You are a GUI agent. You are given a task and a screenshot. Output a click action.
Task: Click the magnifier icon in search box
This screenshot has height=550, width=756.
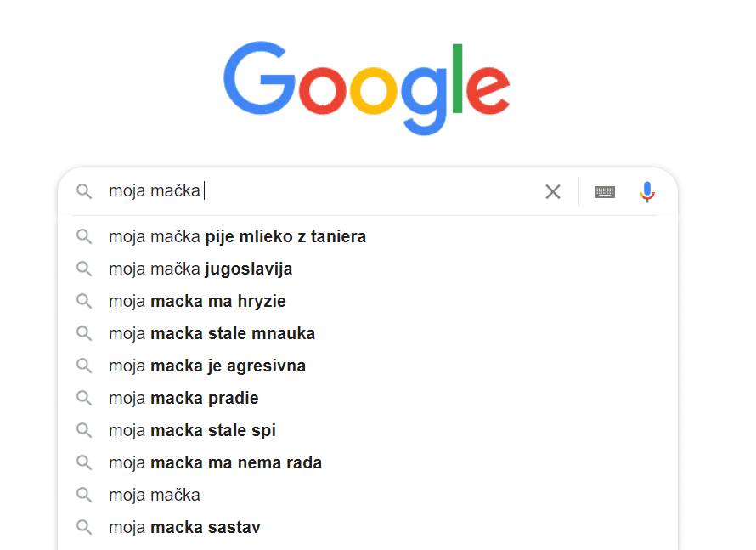coord(84,191)
